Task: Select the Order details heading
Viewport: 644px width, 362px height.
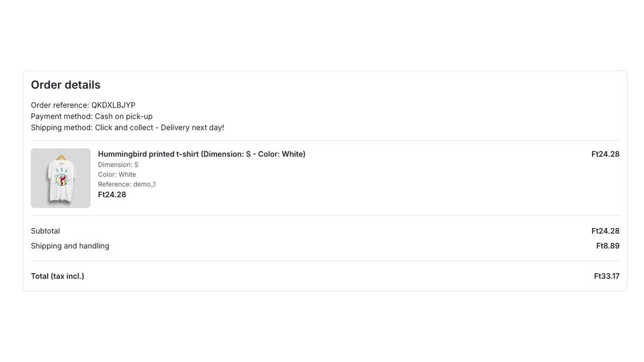Action: pyautogui.click(x=66, y=85)
